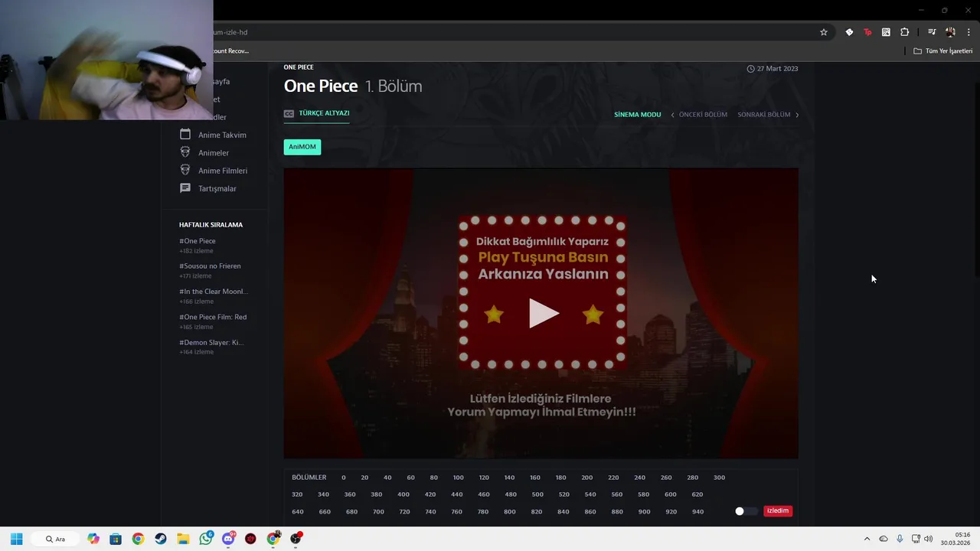Click the Anime Filmleri mask icon
980x551 pixels.
(x=185, y=170)
